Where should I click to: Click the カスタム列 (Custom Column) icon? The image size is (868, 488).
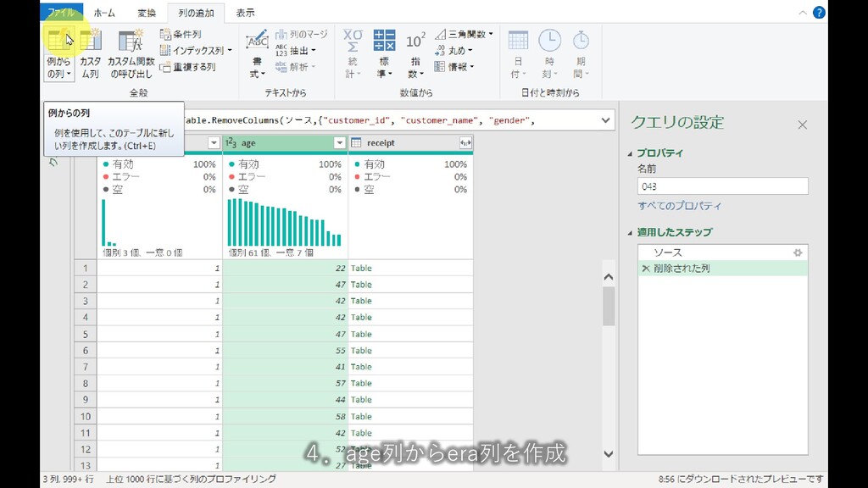point(90,41)
